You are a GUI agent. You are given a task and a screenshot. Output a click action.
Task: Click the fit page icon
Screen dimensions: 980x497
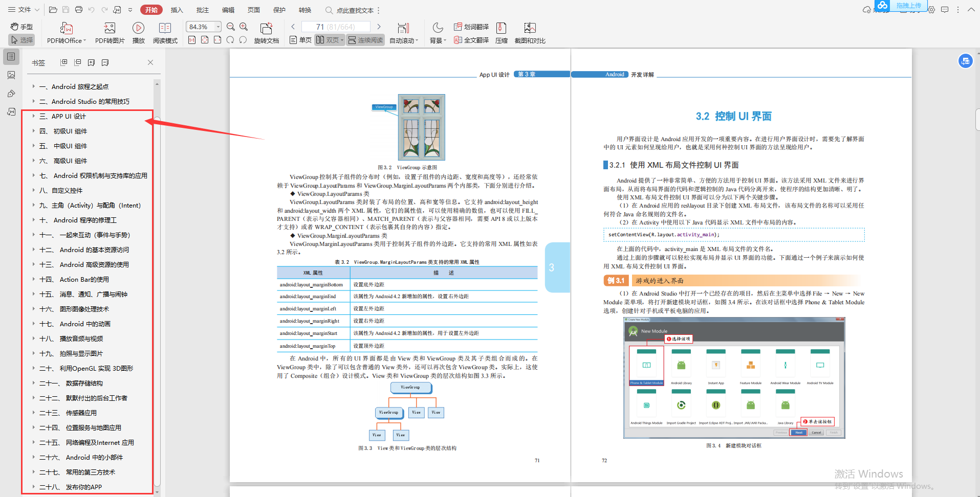tap(205, 40)
